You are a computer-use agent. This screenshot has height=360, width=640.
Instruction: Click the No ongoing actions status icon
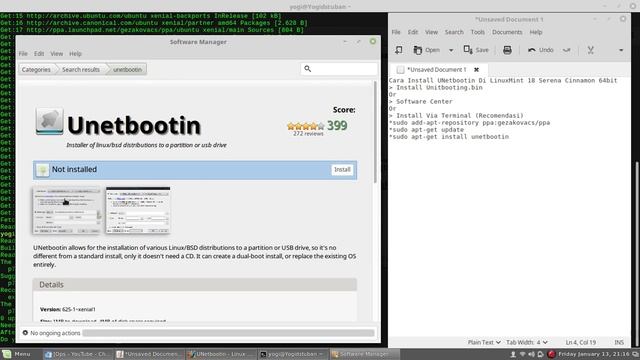[x=25, y=333]
